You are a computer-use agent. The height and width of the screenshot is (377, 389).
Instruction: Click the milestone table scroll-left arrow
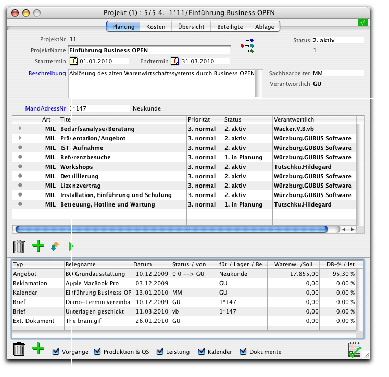click(x=344, y=229)
